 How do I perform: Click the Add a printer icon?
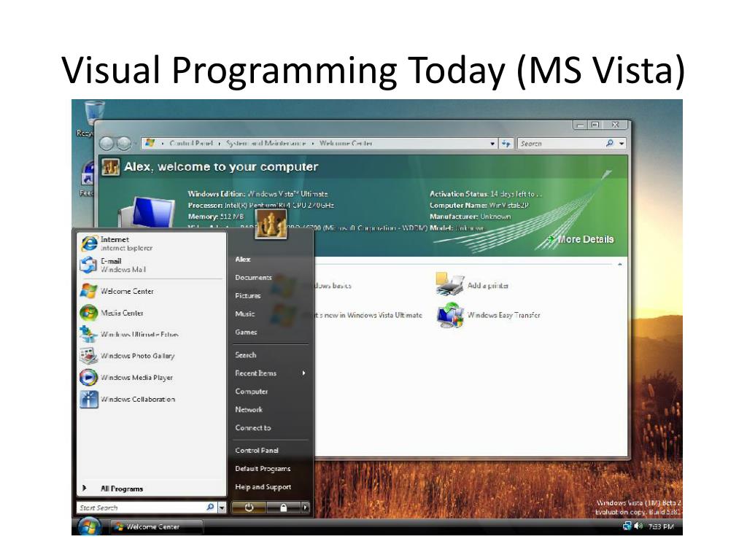449,284
